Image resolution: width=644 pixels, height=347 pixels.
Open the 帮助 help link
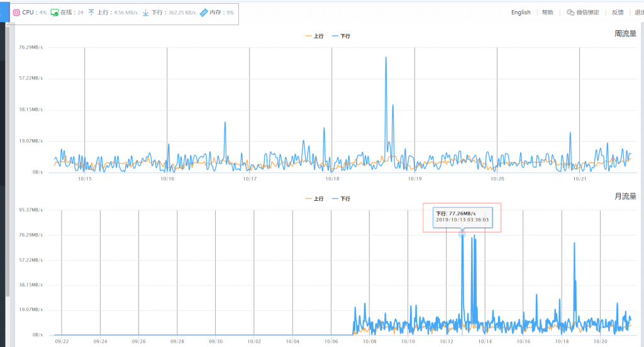[x=548, y=13]
